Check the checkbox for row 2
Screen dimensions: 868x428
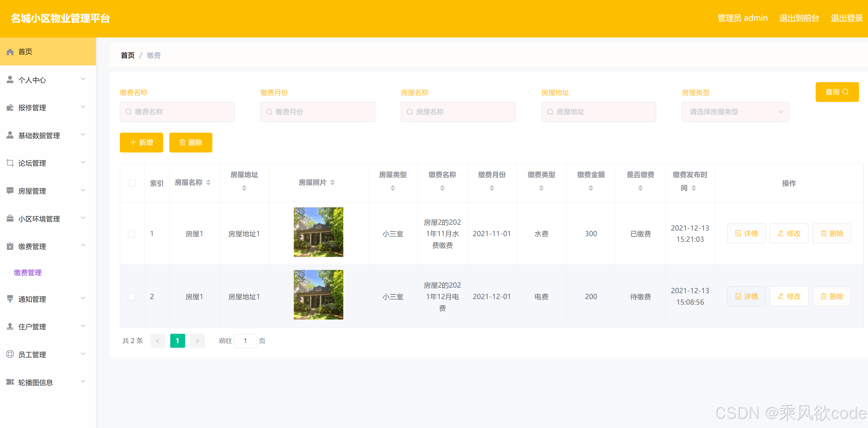[132, 297]
